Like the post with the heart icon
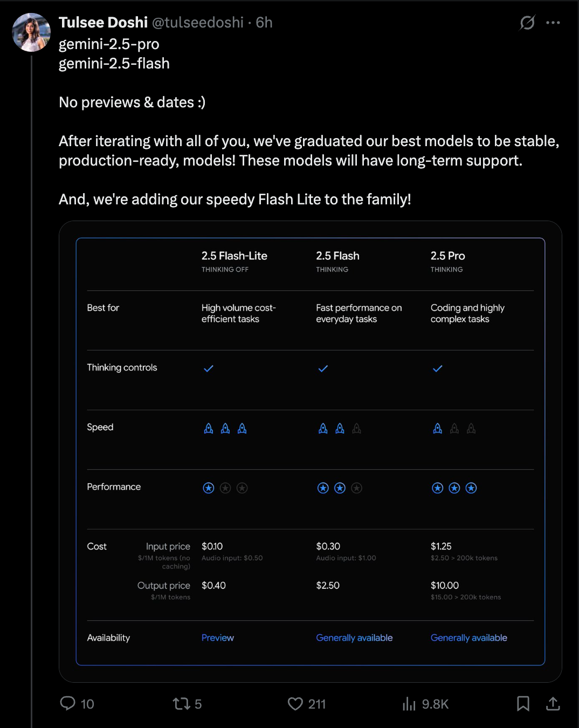Viewport: 579px width, 728px height. click(x=295, y=703)
